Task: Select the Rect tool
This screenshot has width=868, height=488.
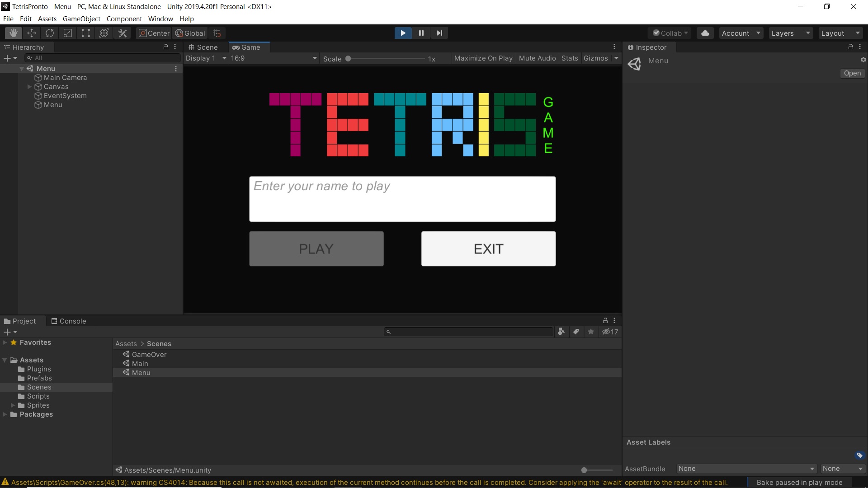Action: point(86,33)
